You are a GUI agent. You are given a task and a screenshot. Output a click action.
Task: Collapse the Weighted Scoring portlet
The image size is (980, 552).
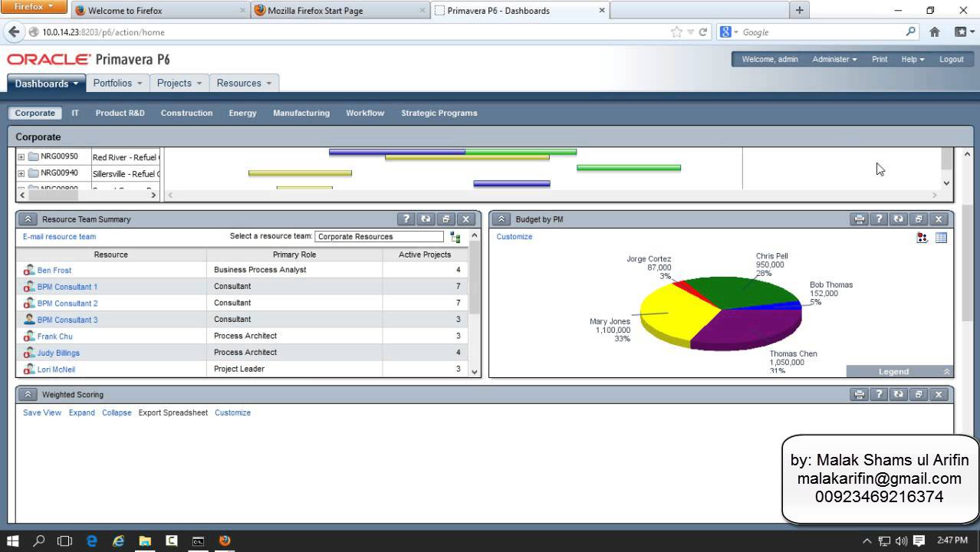point(28,395)
